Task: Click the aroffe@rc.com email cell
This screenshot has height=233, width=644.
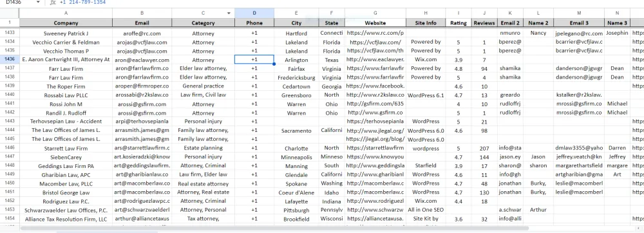Action: (142, 33)
